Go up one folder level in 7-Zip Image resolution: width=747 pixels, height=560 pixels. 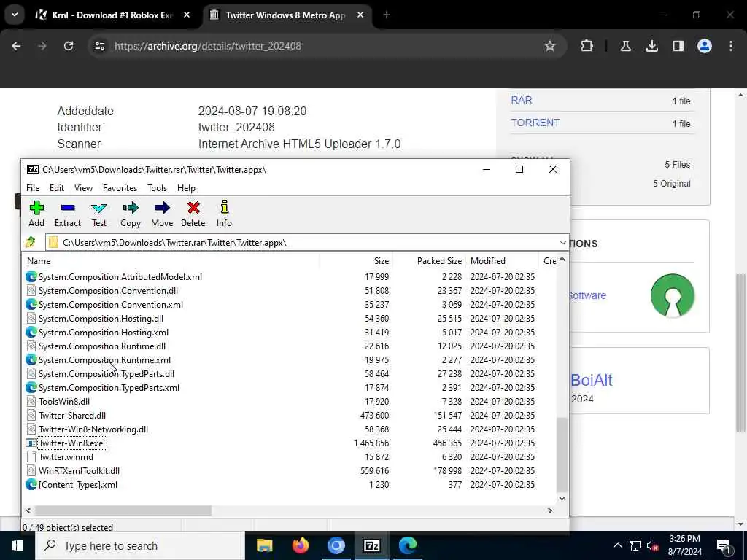pos(31,242)
